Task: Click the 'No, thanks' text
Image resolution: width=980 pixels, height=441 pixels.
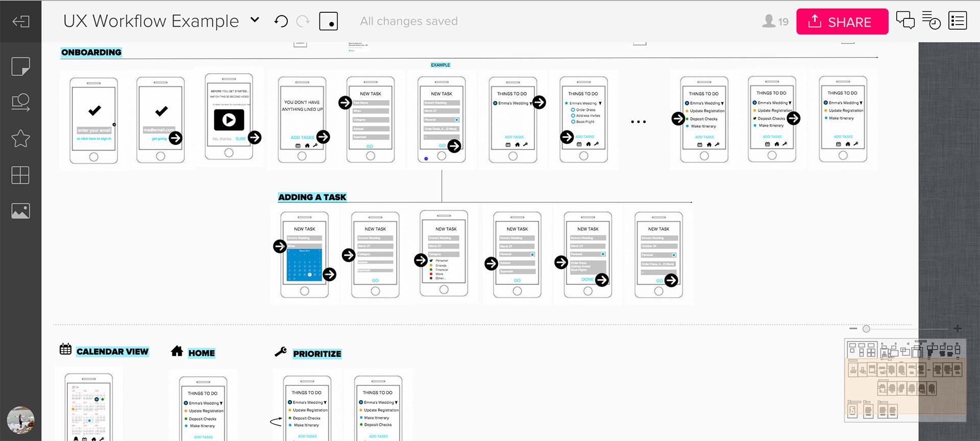Action: coord(222,139)
